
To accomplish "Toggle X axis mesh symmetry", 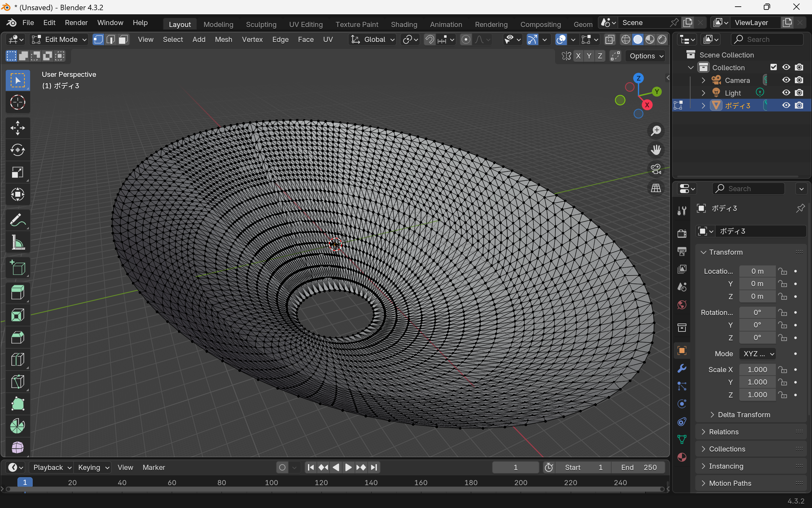I will pyautogui.click(x=578, y=56).
